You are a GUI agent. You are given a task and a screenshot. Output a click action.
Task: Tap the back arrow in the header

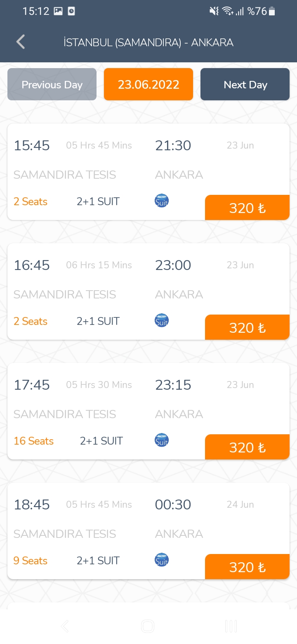(21, 42)
